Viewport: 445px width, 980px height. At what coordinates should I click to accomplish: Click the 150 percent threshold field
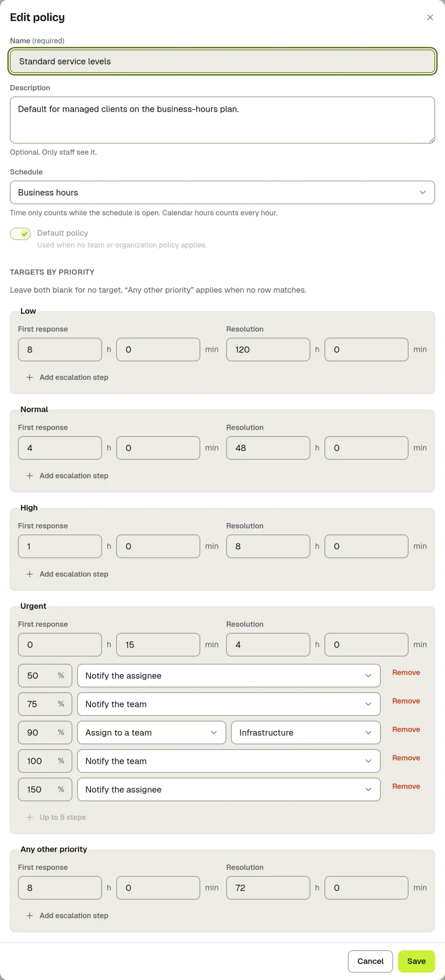[45, 790]
